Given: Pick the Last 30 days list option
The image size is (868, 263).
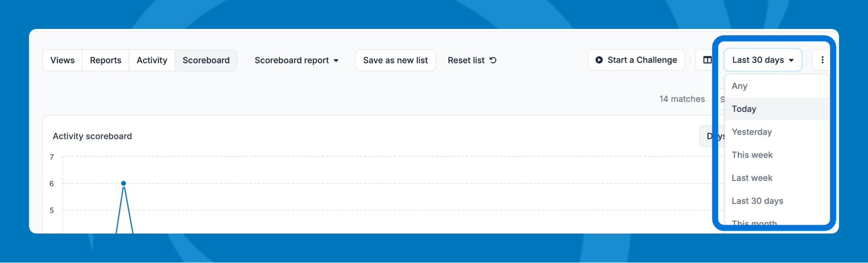Looking at the screenshot, I should click(x=758, y=201).
